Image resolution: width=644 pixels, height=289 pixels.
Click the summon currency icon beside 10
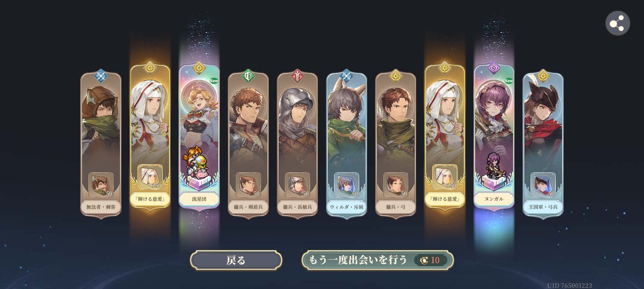425,261
